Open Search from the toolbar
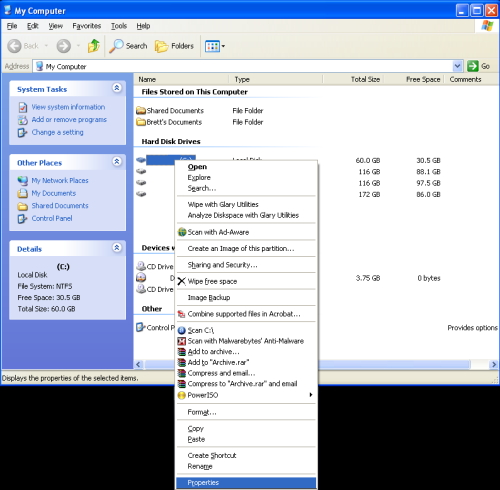 [x=128, y=46]
